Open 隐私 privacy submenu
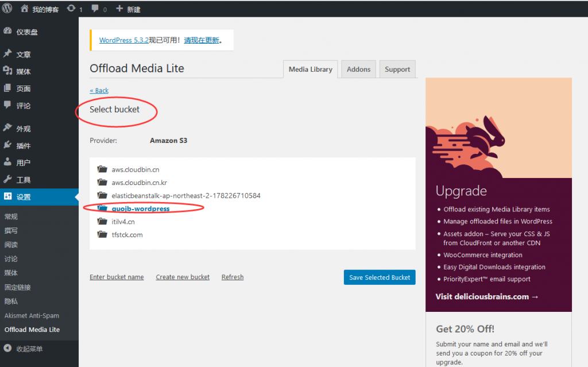 click(11, 302)
